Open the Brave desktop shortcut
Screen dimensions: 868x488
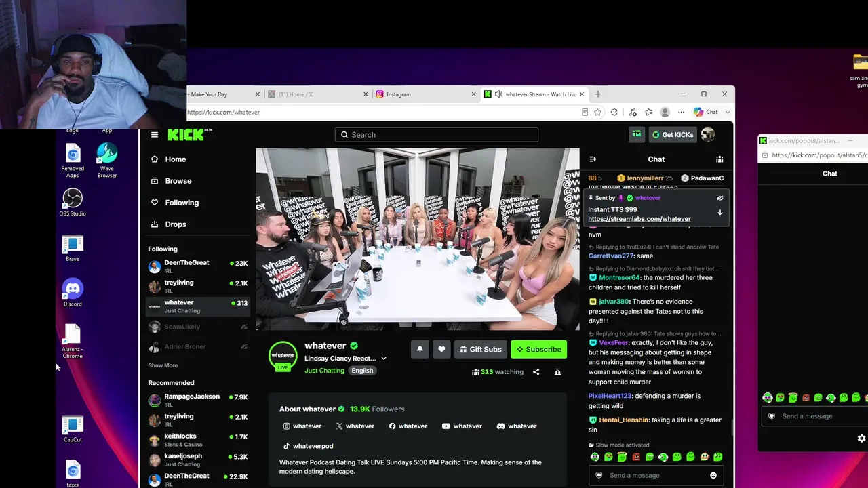(73, 248)
